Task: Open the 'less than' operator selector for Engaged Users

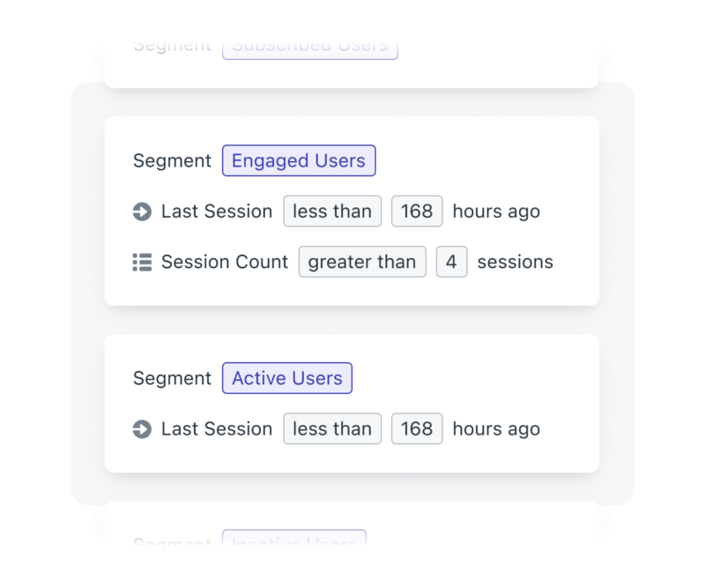Action: click(x=332, y=212)
